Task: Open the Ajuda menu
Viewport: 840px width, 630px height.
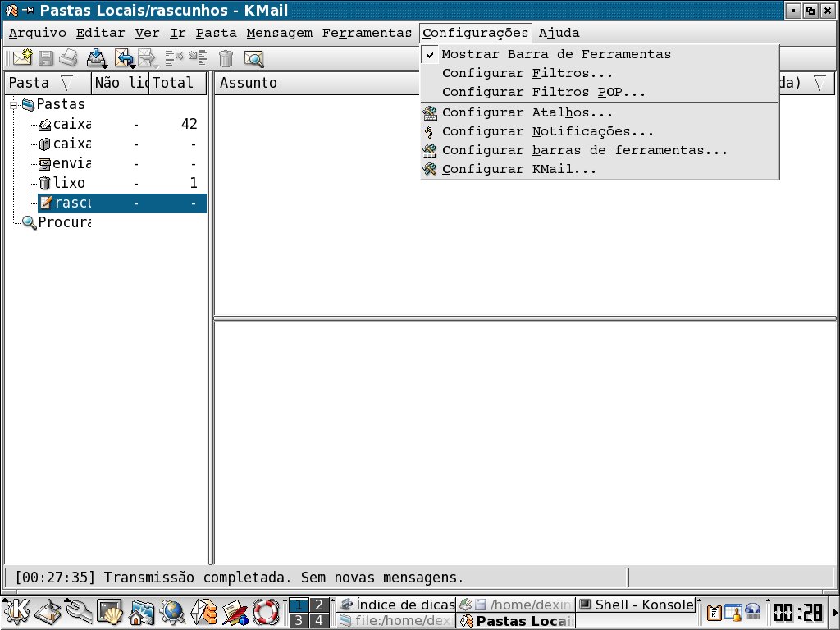Action: 559,33
